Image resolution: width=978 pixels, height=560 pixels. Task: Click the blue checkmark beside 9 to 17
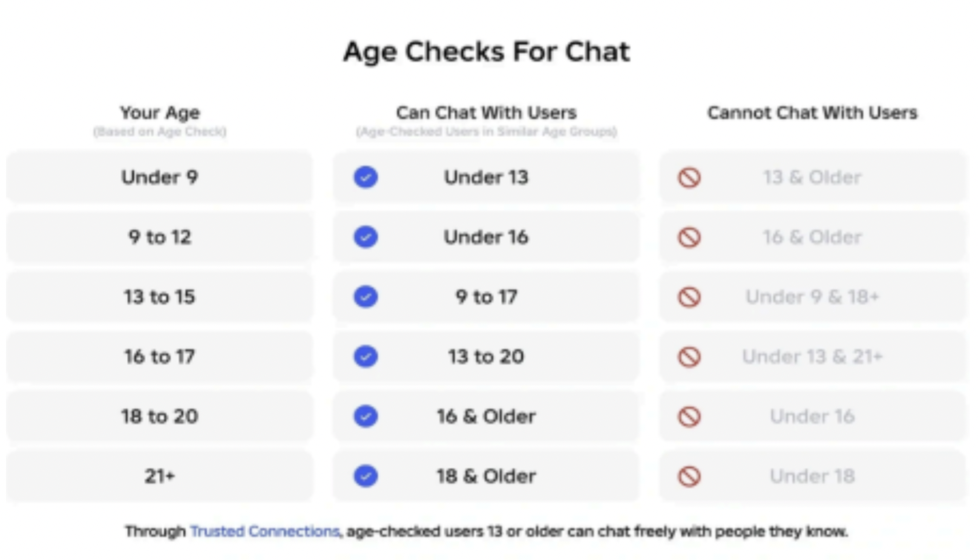coord(366,297)
